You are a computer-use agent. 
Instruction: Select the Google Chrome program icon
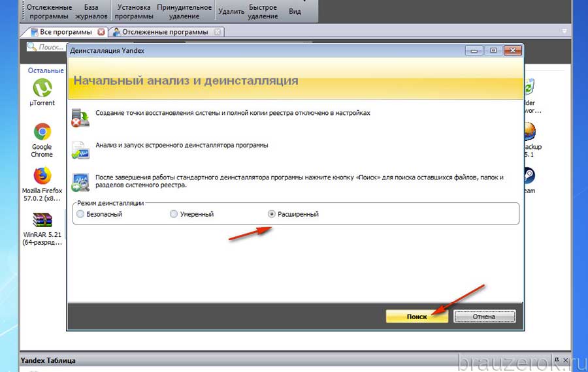tap(42, 132)
